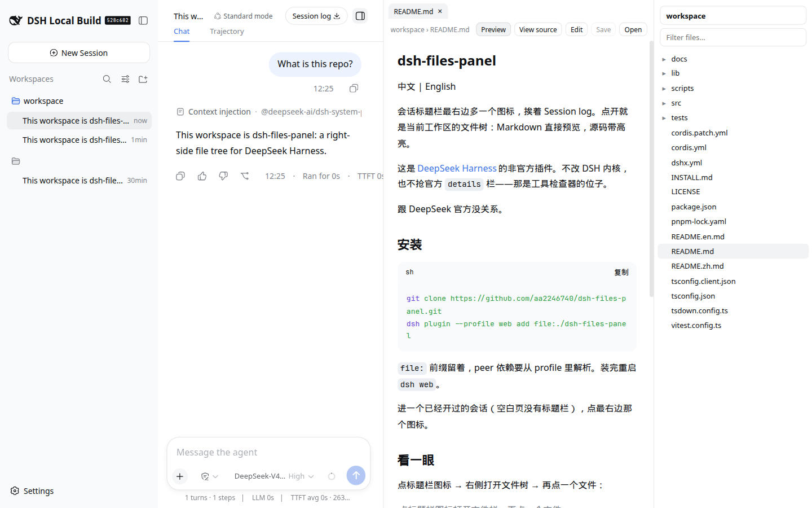The width and height of the screenshot is (812, 508).
Task: Click the unnamed gray folder icon
Action: [x=16, y=161]
